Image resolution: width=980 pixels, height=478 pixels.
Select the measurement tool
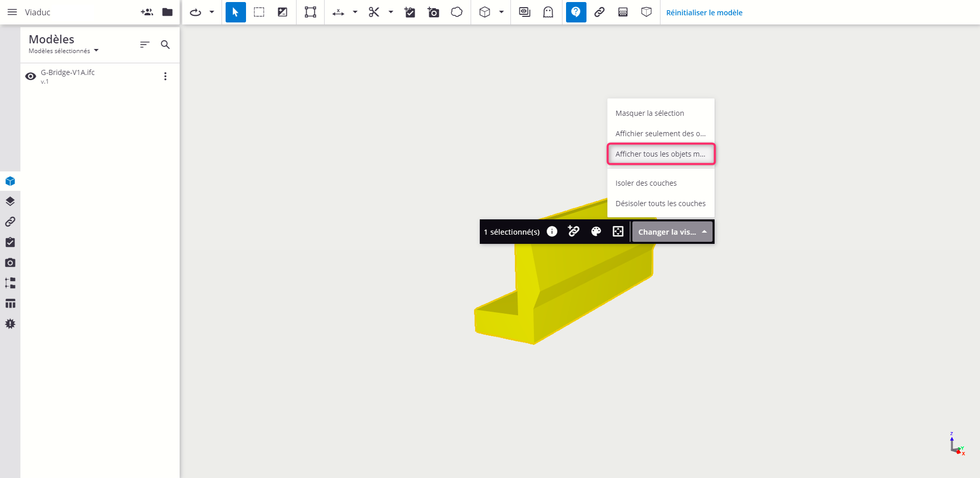tap(337, 12)
